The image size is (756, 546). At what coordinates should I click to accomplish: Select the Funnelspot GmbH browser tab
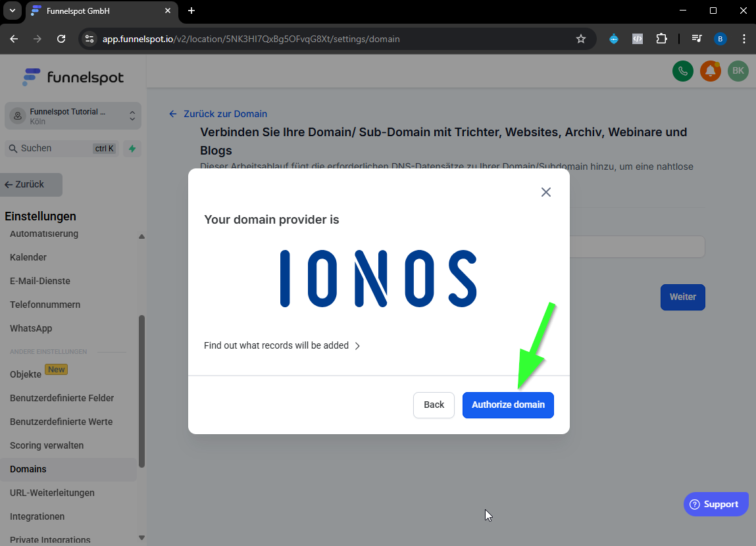point(101,11)
